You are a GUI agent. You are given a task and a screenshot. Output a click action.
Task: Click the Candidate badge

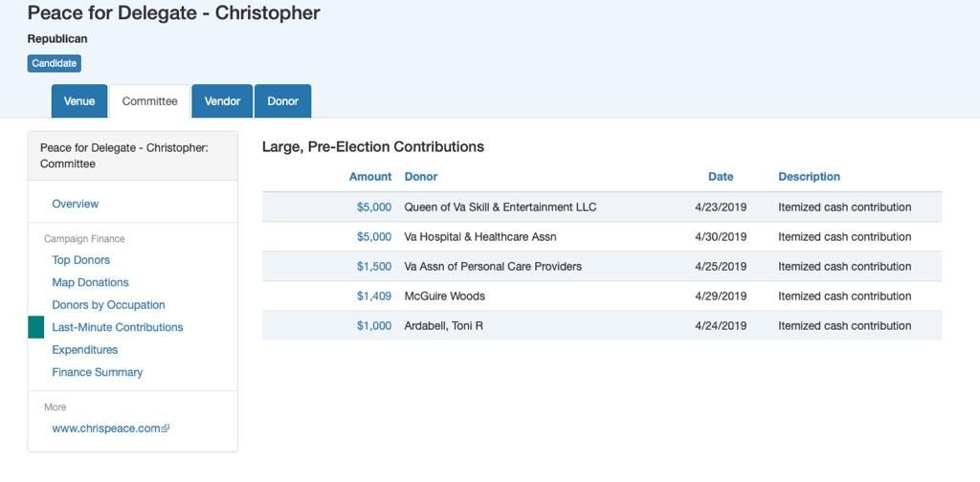pos(55,64)
